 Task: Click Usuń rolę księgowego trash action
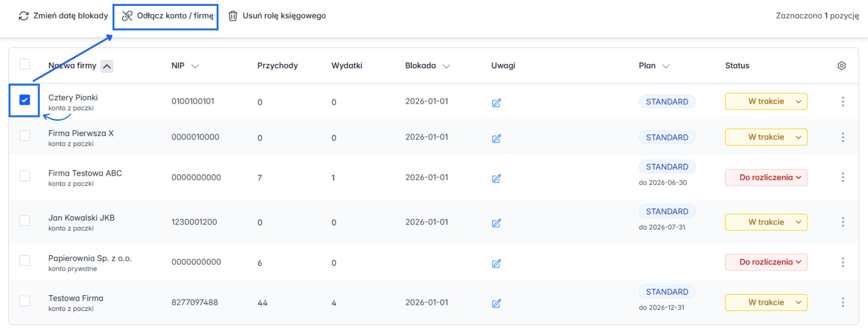pos(277,16)
